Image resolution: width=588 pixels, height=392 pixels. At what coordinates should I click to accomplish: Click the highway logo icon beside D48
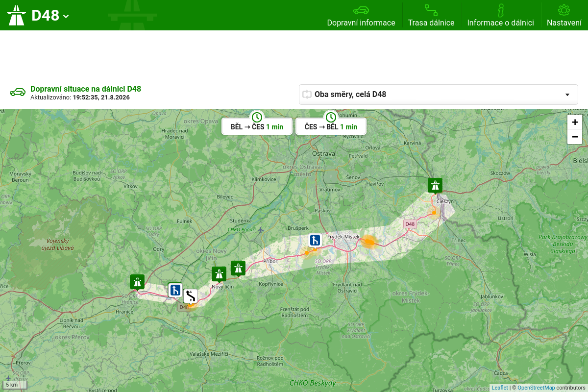coord(16,15)
